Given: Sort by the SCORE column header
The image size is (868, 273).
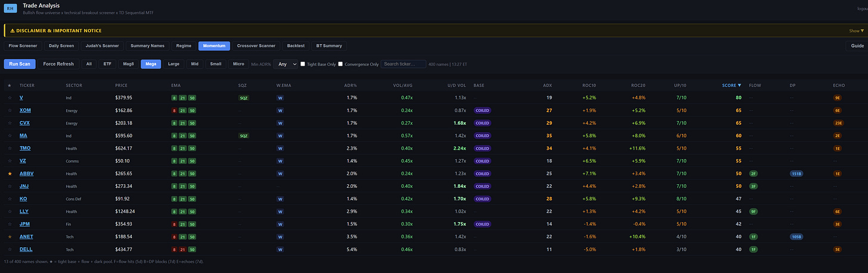Looking at the screenshot, I should pos(730,85).
